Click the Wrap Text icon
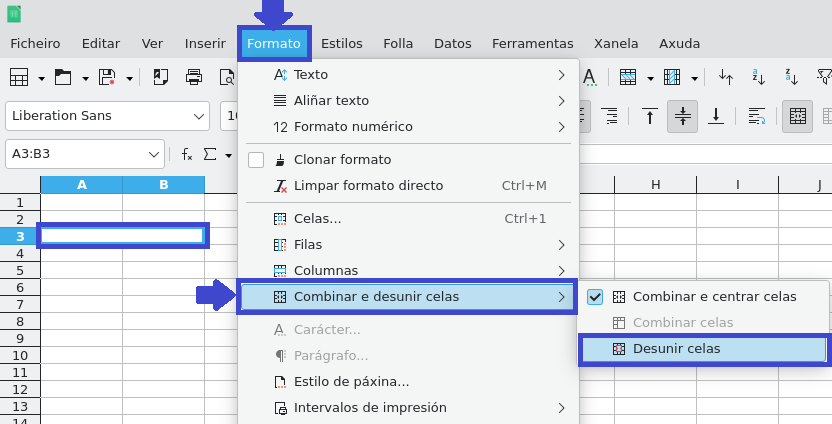 tap(756, 116)
